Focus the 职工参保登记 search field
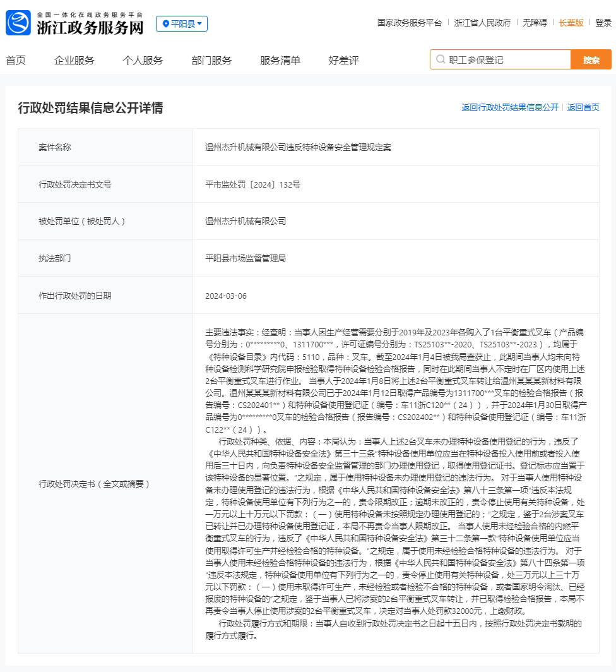616x672 pixels. [505, 60]
